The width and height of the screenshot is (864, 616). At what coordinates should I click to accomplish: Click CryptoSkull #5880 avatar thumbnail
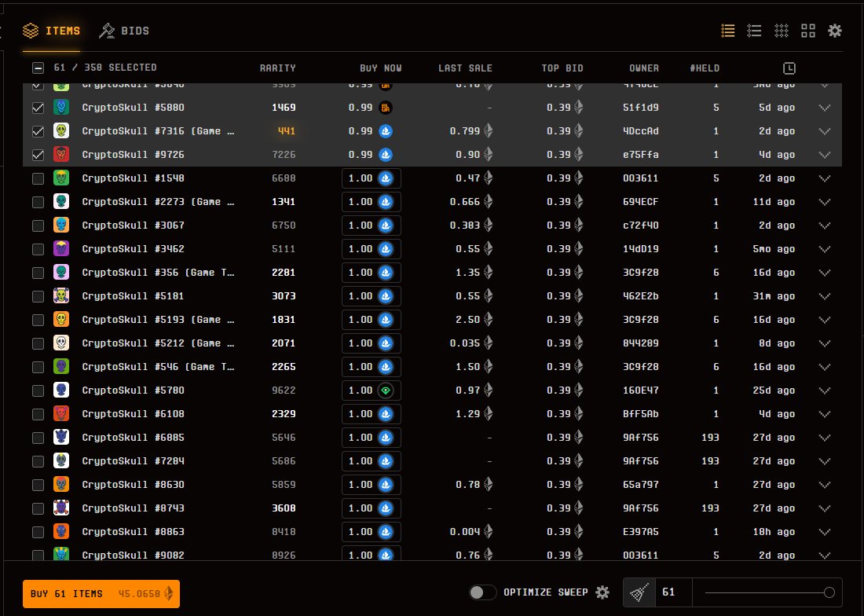tap(61, 108)
